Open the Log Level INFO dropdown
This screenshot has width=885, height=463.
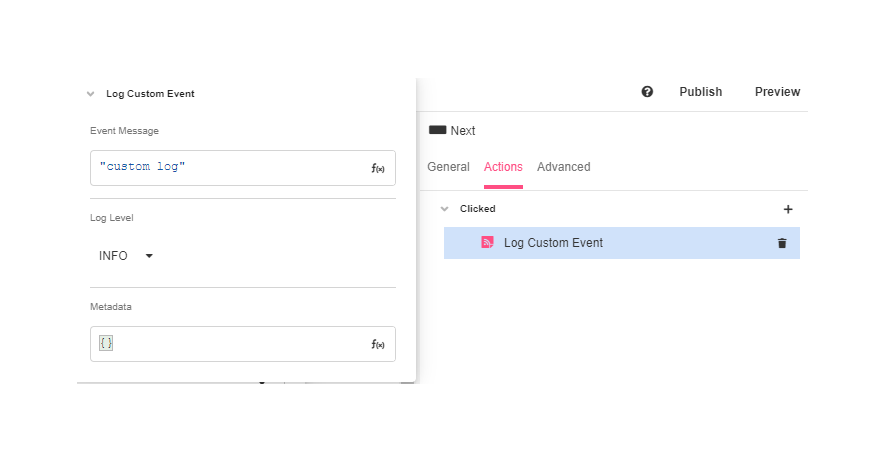click(x=126, y=256)
